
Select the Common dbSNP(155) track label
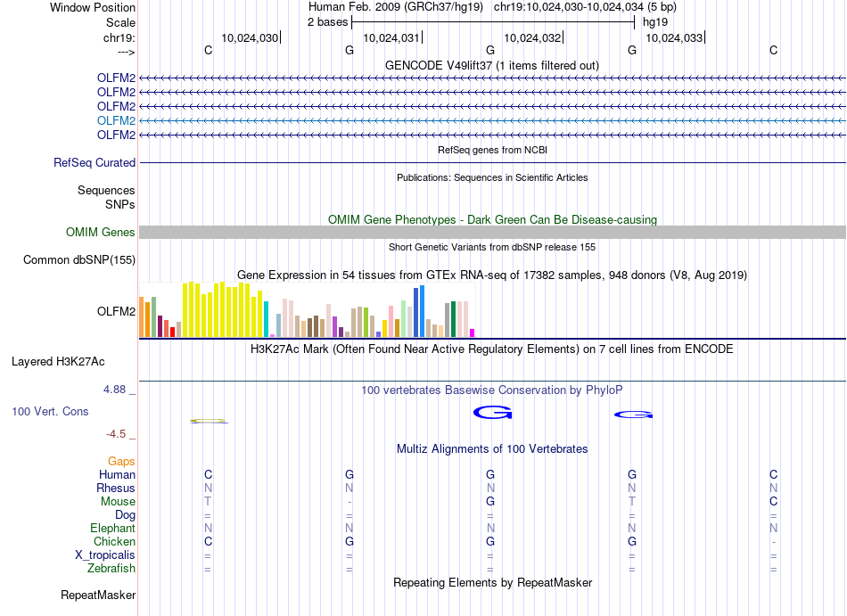79,259
